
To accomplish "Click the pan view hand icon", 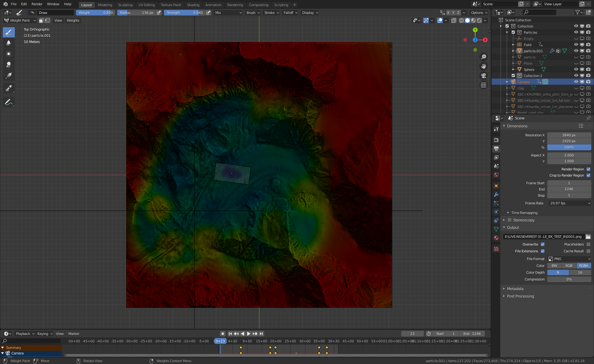I will 484,66.
